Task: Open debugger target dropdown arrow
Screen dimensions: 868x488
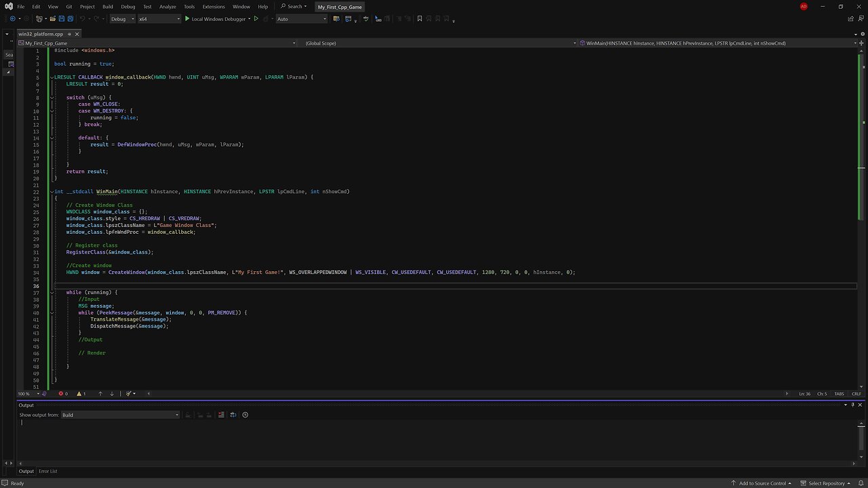Action: pyautogui.click(x=250, y=19)
